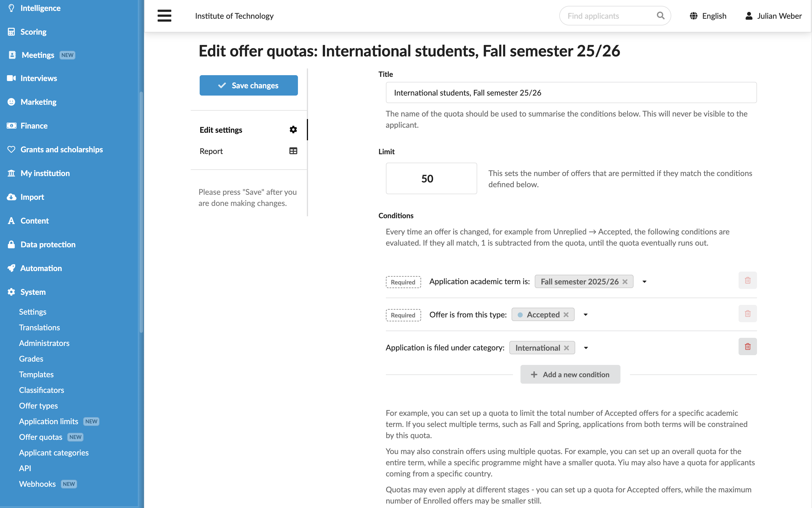Remove the Accepted offer type tag
812x508 pixels.
pos(566,315)
